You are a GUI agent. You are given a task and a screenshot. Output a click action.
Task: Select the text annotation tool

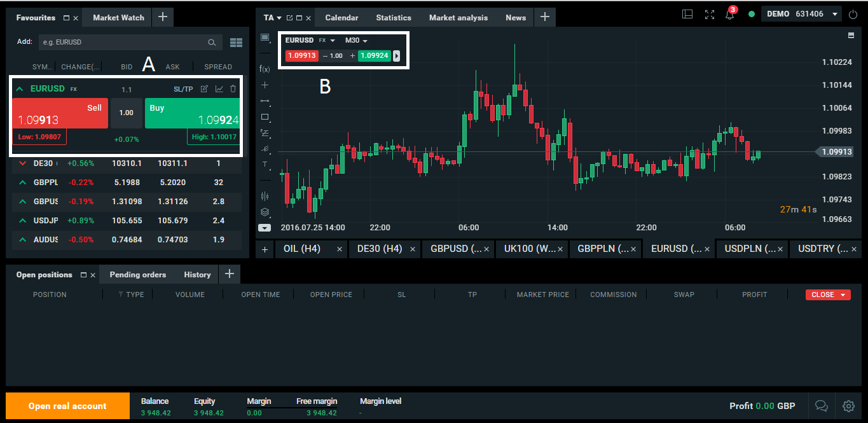(x=265, y=164)
